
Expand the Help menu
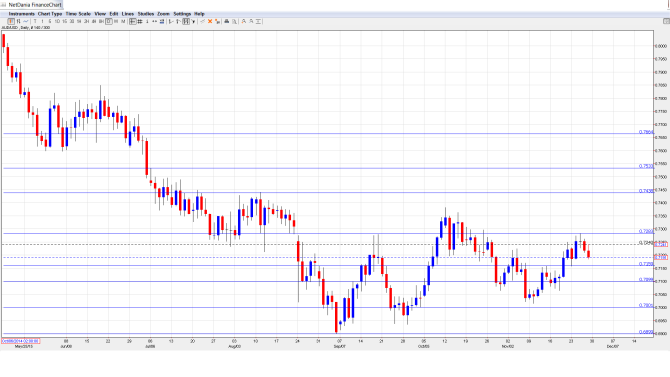pos(199,14)
